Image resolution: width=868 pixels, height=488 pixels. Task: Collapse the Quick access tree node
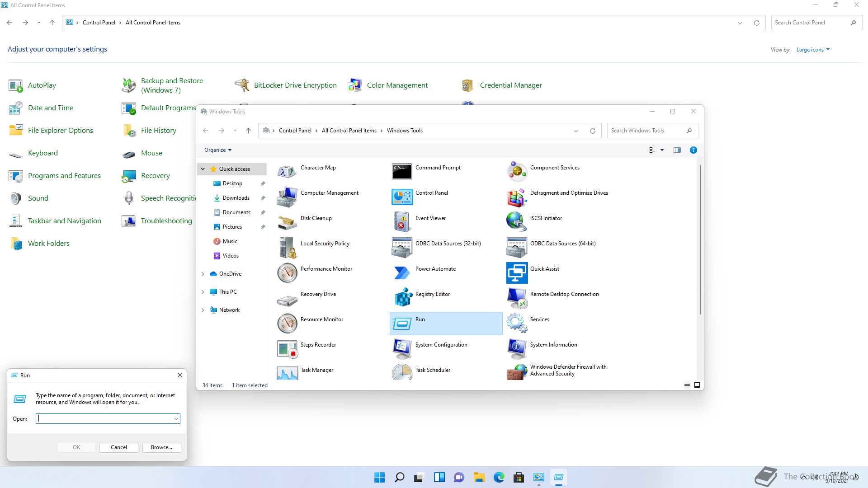pos(203,169)
